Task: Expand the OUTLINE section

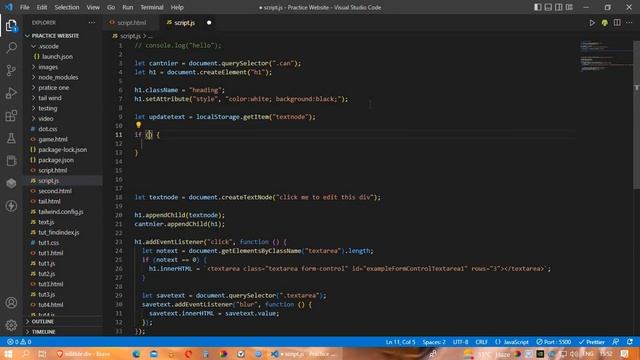Action: [x=42, y=322]
